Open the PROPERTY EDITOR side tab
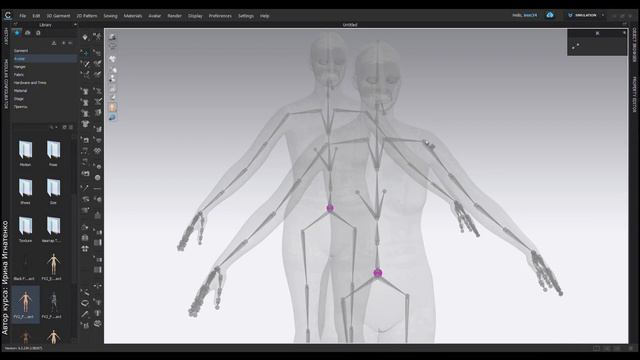This screenshot has height=360, width=640. point(634,94)
